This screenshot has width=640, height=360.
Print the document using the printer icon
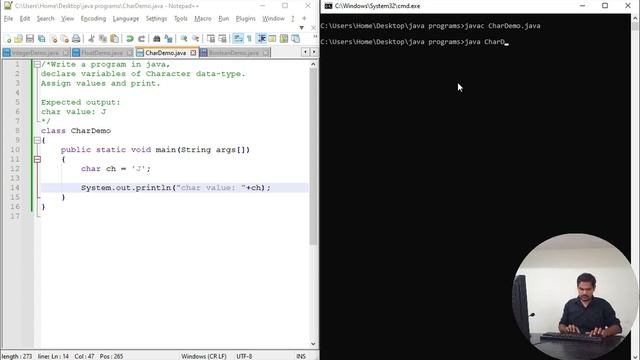(76, 39)
